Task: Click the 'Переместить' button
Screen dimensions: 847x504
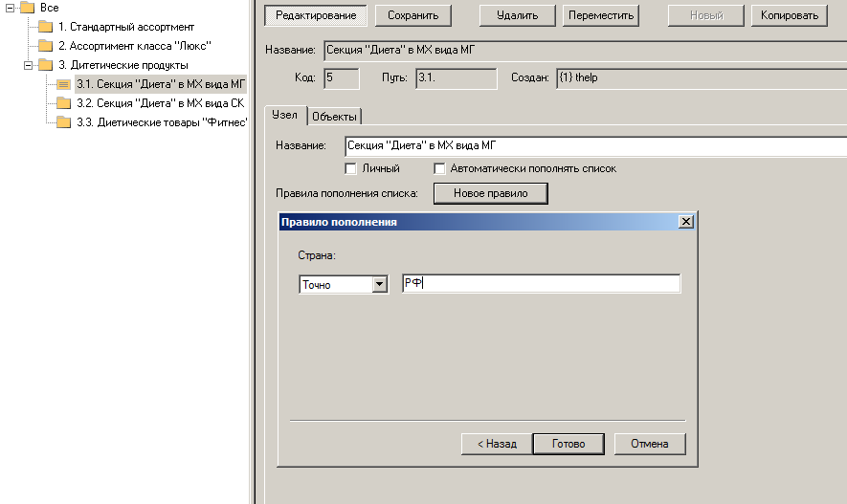Action: pyautogui.click(x=601, y=15)
